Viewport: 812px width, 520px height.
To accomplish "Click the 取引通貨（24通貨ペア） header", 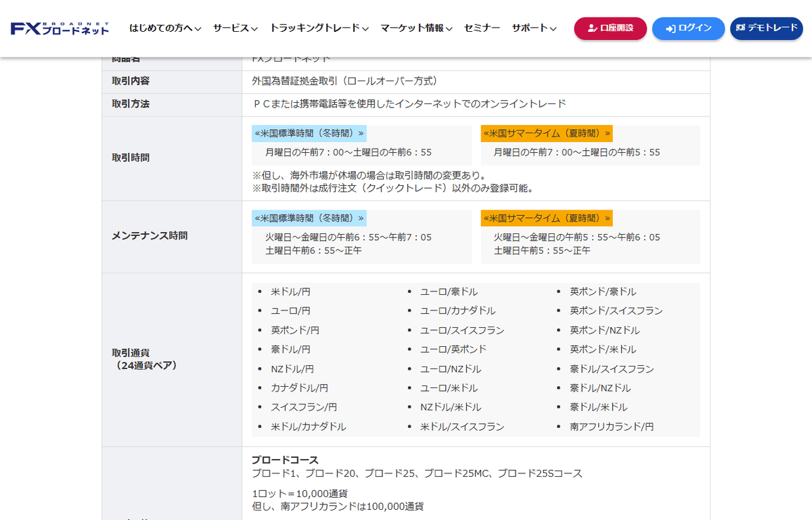I will 172,359.
